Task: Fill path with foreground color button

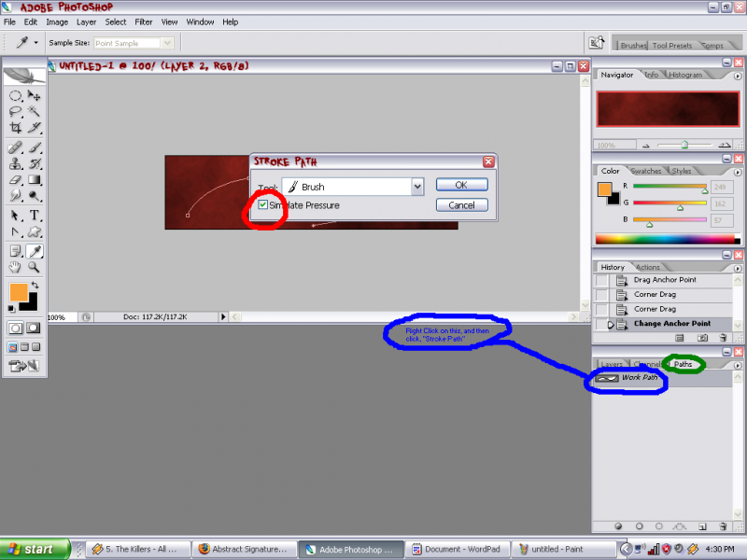Action: 618,526
